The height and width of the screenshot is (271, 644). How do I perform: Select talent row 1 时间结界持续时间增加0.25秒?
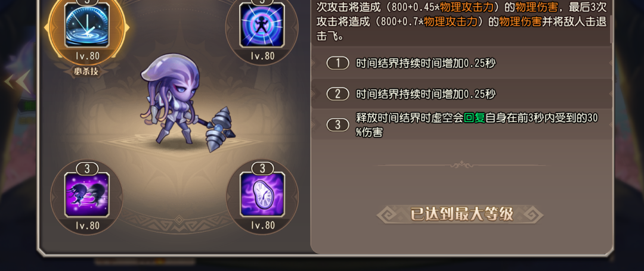[462, 63]
